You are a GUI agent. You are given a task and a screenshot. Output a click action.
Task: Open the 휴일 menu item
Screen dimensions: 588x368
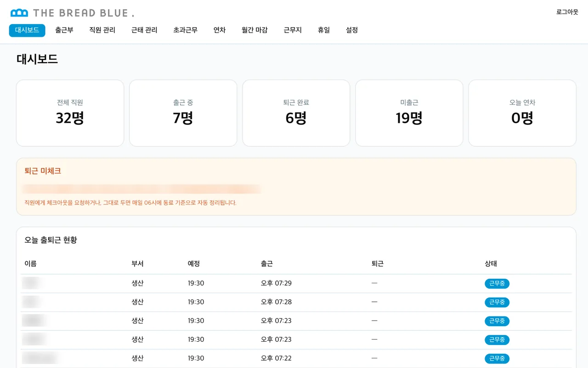point(324,30)
